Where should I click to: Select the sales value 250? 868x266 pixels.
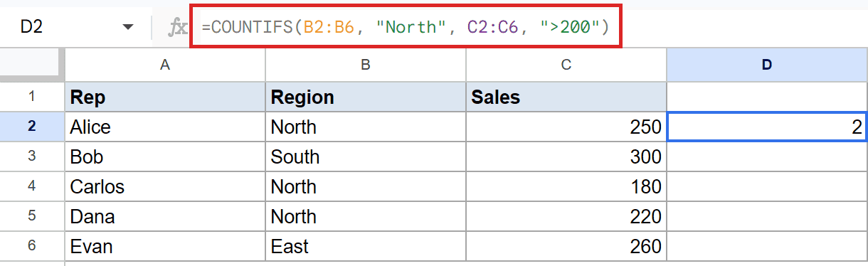point(566,127)
